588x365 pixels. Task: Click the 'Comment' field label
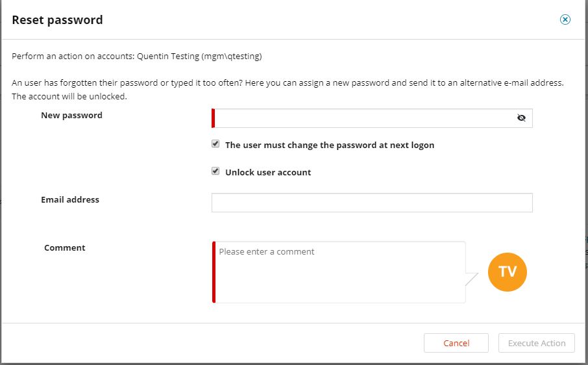pos(65,247)
